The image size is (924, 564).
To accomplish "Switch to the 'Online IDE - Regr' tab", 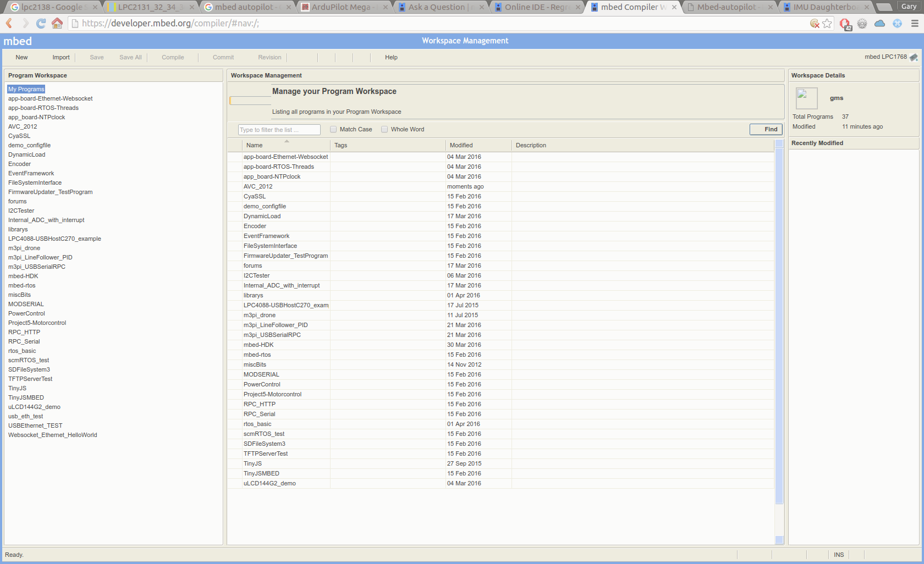I will [536, 7].
